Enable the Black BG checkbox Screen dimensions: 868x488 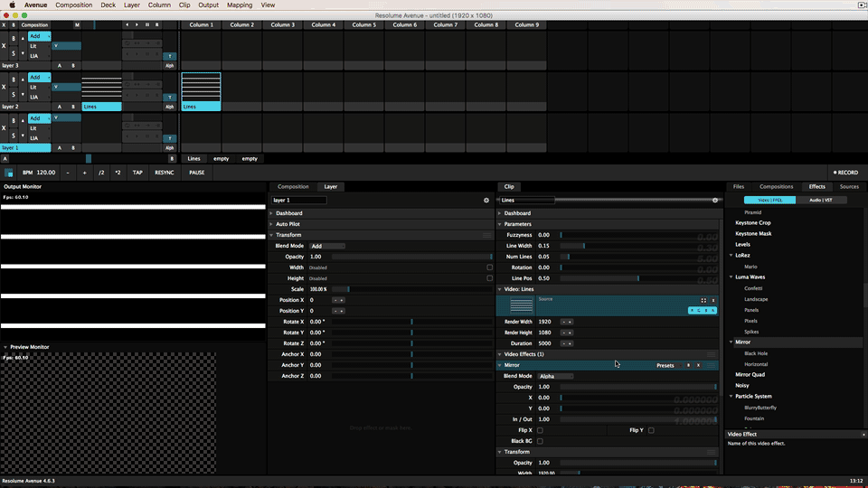pyautogui.click(x=540, y=442)
